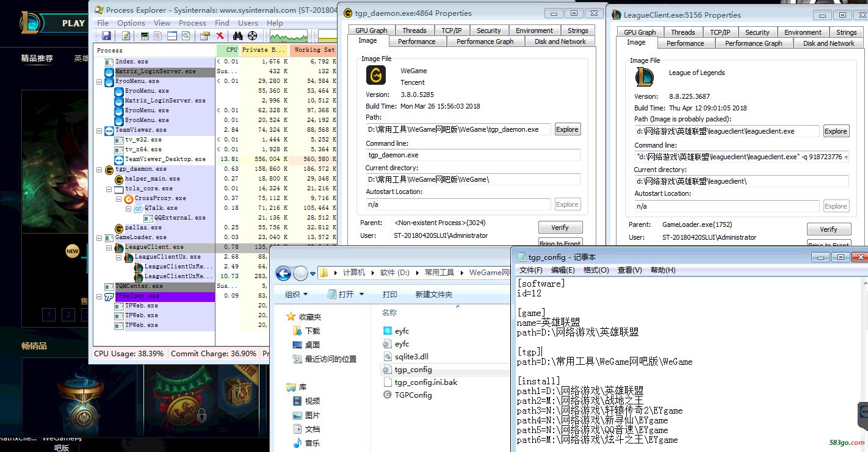
Task: Select tgp_config.ini.bak file in Explorer
Action: tap(425, 382)
